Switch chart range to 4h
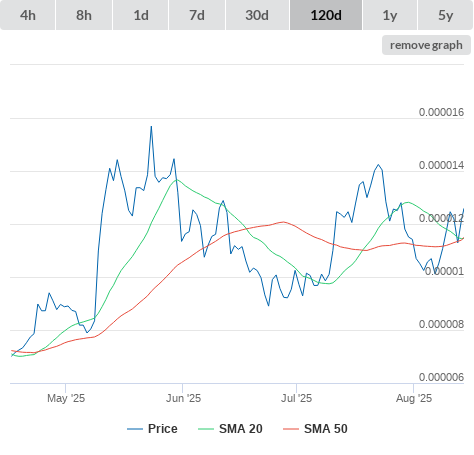 (x=28, y=15)
